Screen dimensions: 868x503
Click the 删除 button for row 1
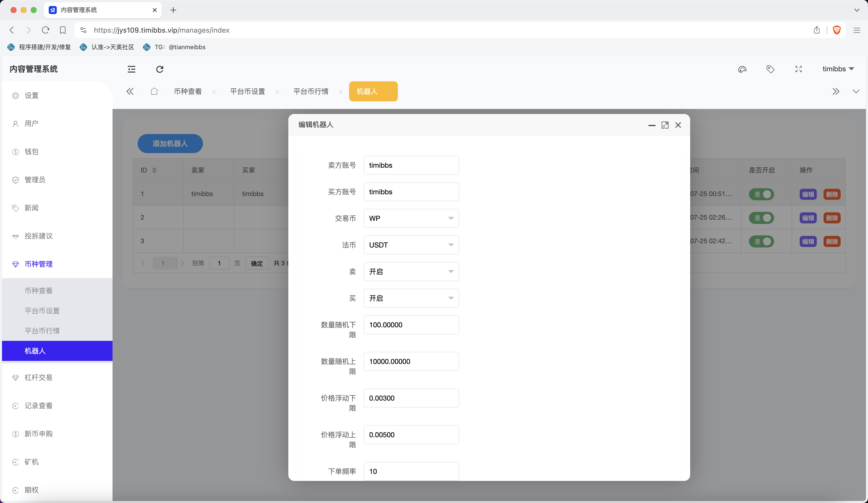coord(832,194)
